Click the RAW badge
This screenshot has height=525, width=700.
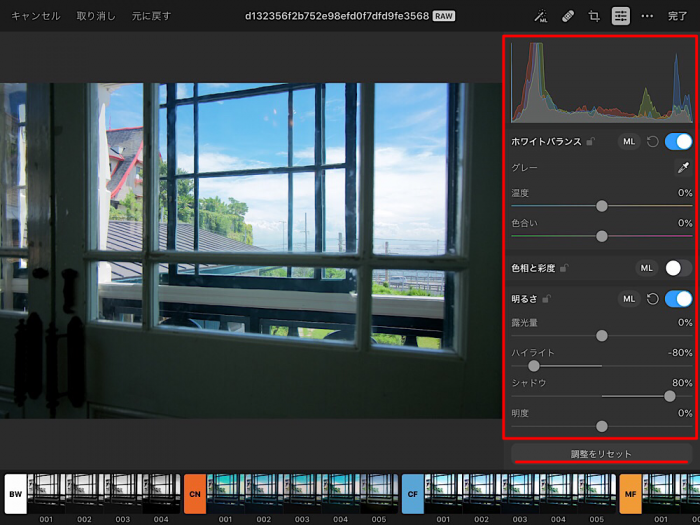444,16
